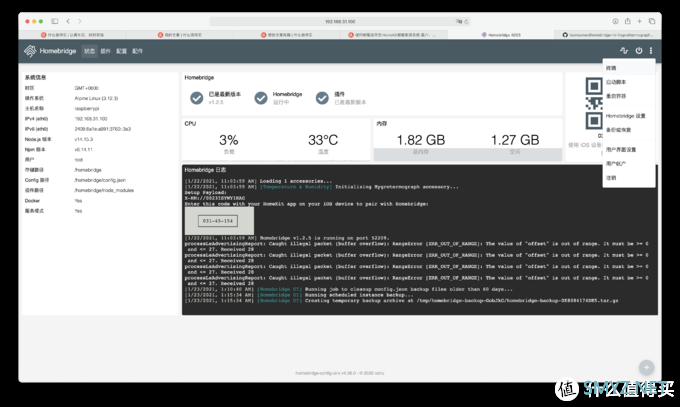Click the 系统信息 system info heading

tap(35, 78)
